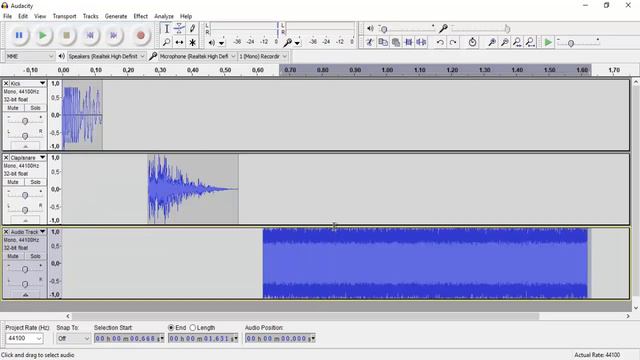
Task: Fit selection in window zoom icon
Action: [517, 42]
